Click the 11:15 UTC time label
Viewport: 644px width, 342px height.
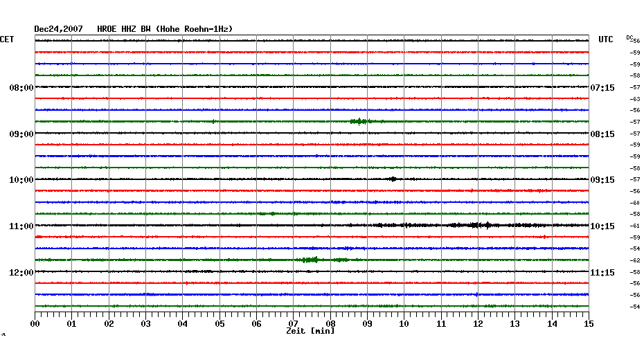tap(602, 273)
